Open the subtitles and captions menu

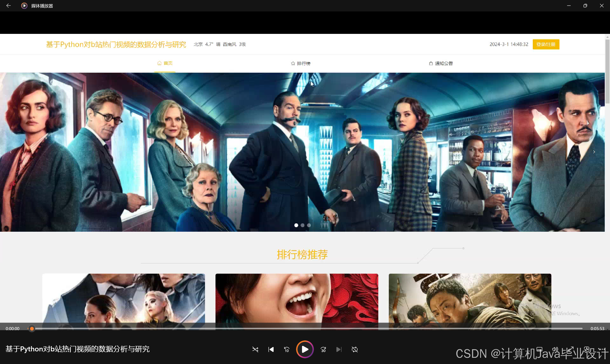pyautogui.click(x=539, y=349)
